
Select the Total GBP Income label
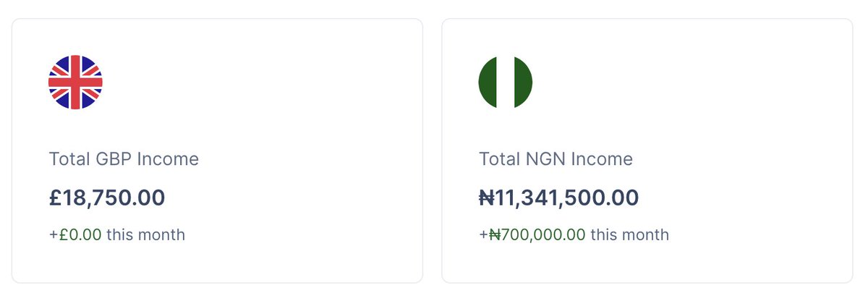coord(124,159)
